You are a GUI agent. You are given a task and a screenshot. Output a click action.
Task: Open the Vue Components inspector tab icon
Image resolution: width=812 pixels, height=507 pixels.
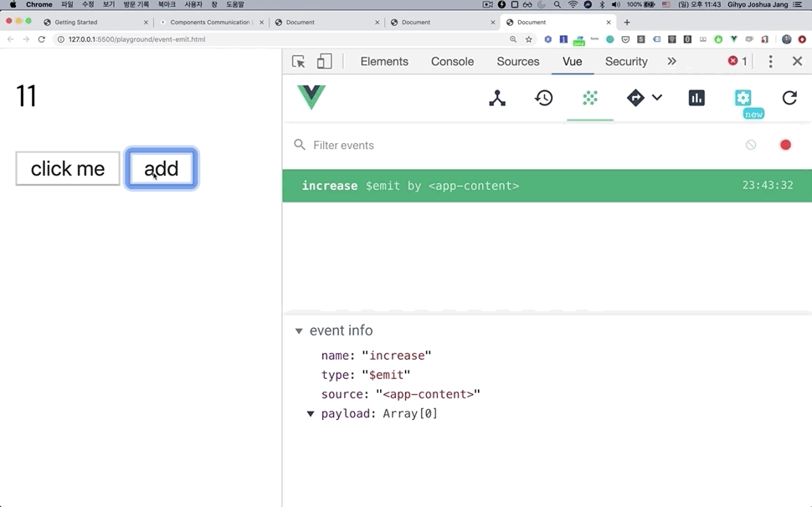497,98
